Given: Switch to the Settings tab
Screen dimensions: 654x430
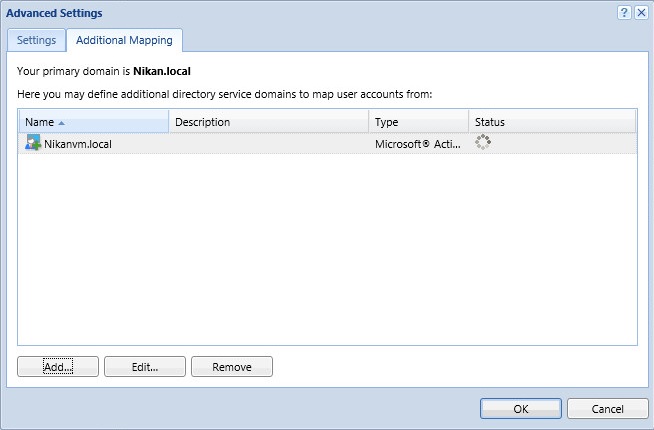Looking at the screenshot, I should coord(36,40).
